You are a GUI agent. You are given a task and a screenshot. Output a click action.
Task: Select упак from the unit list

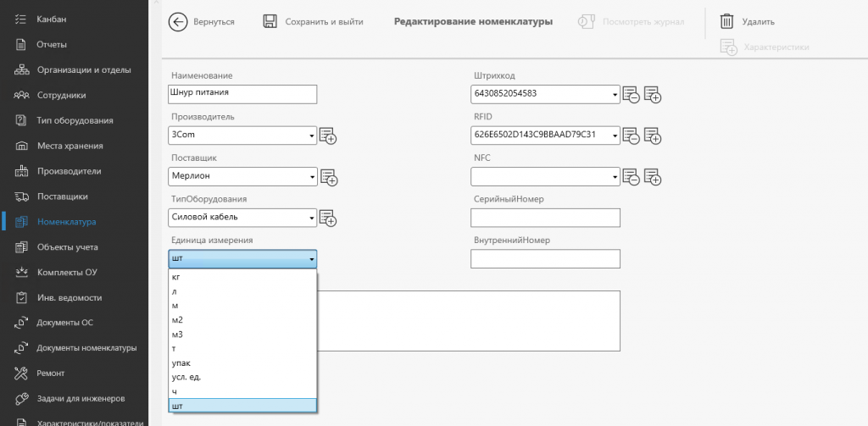pyautogui.click(x=242, y=363)
